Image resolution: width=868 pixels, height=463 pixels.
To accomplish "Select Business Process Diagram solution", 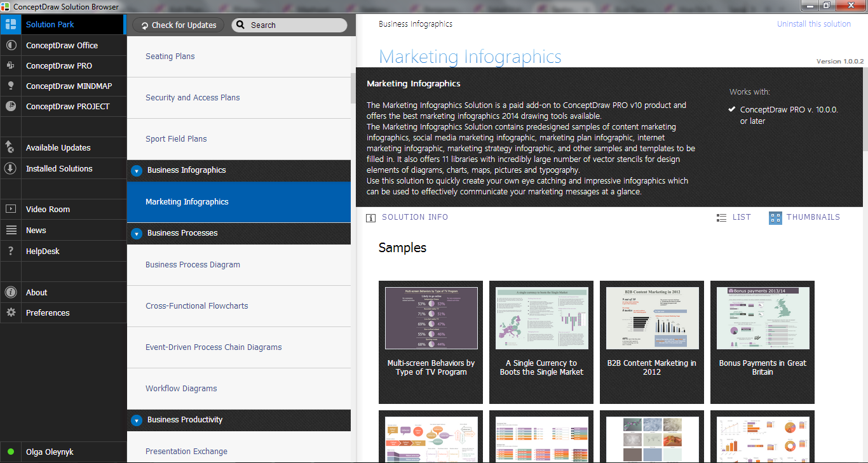I will 239,265.
